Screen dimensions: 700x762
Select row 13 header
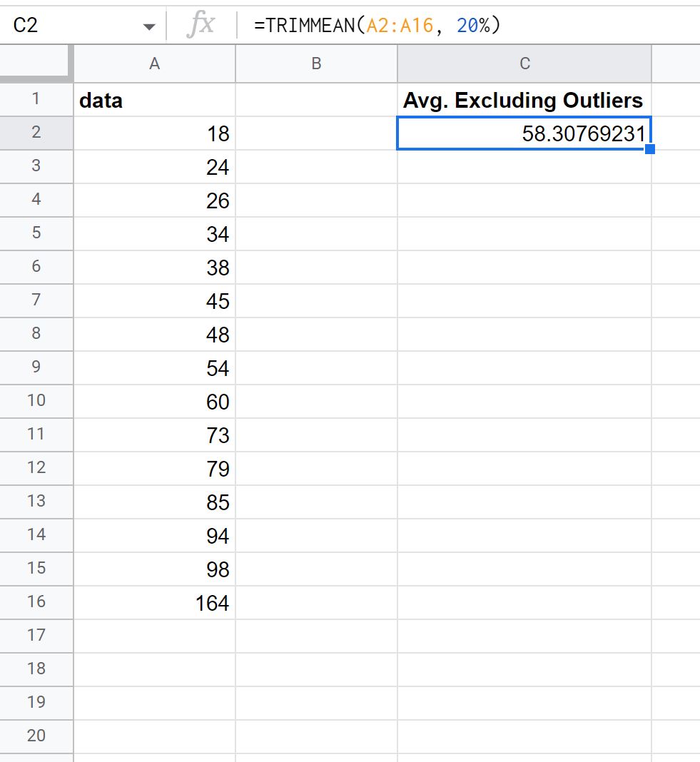click(x=36, y=502)
